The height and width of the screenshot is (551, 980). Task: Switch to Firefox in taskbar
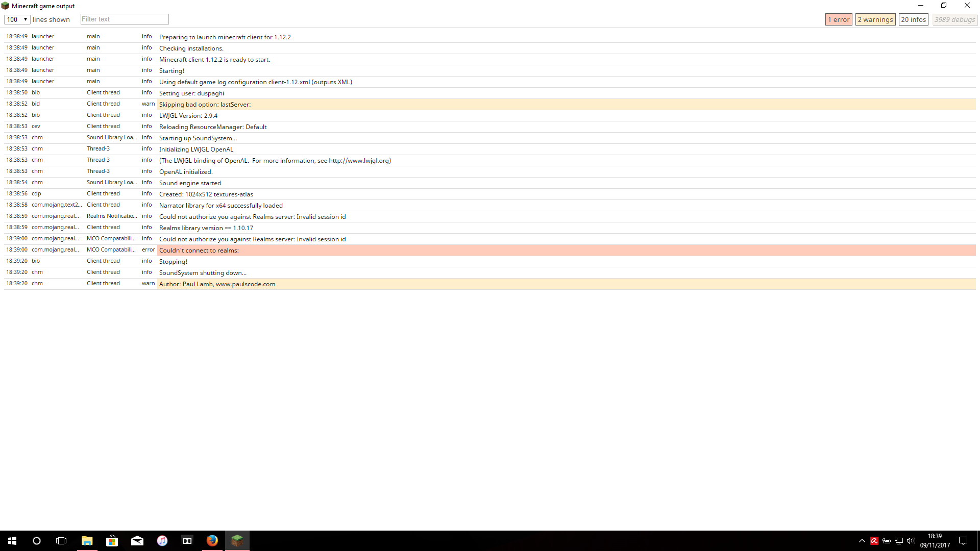tap(212, 541)
